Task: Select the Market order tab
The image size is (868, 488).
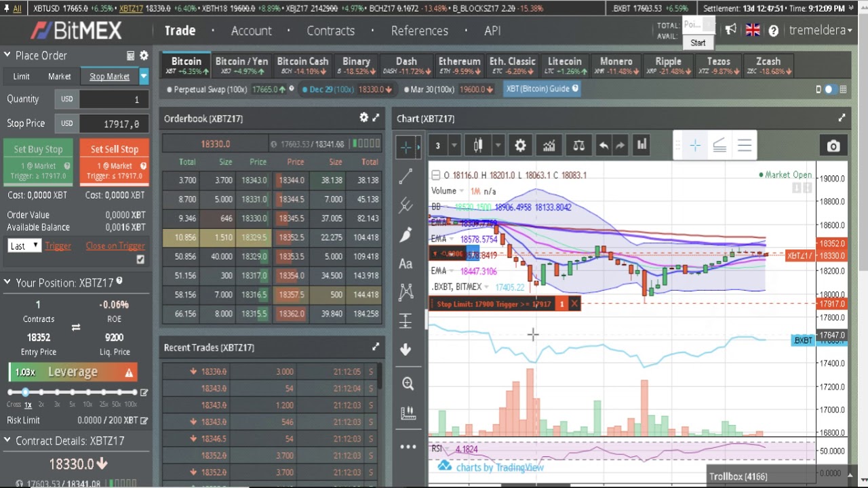Action: (60, 77)
